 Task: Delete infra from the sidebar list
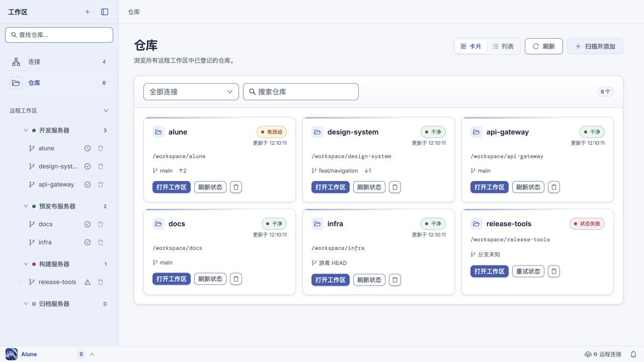coord(101,242)
